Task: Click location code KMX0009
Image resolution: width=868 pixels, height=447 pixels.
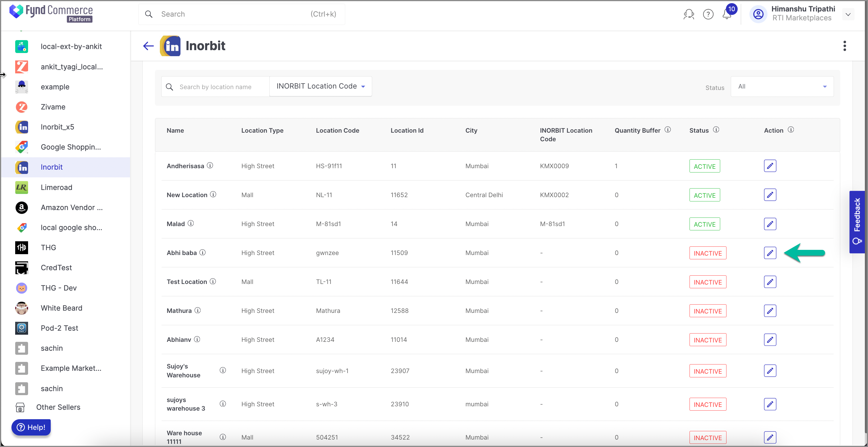Action: tap(554, 166)
